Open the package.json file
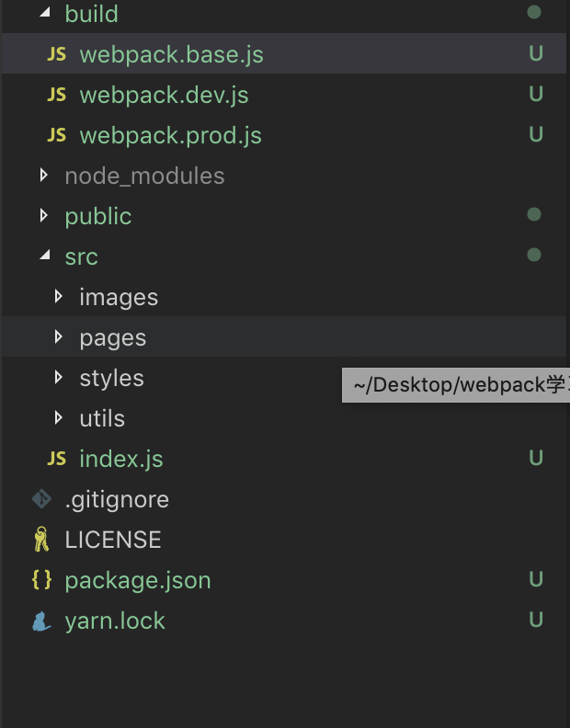570x728 pixels. click(138, 580)
